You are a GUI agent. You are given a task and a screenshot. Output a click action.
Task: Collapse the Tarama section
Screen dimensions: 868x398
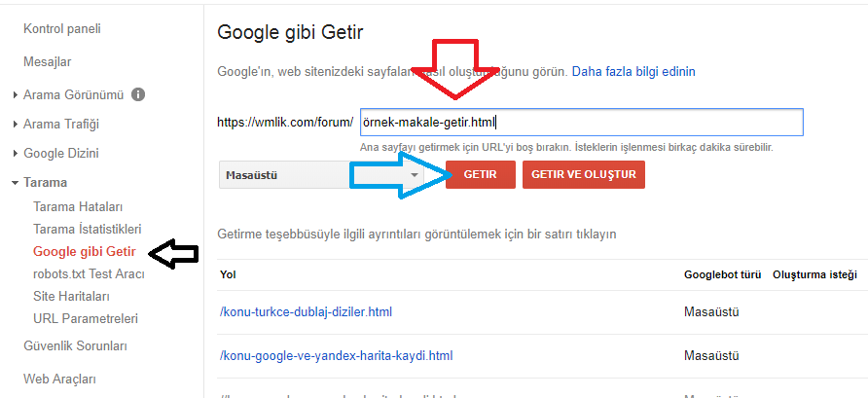coord(45,182)
